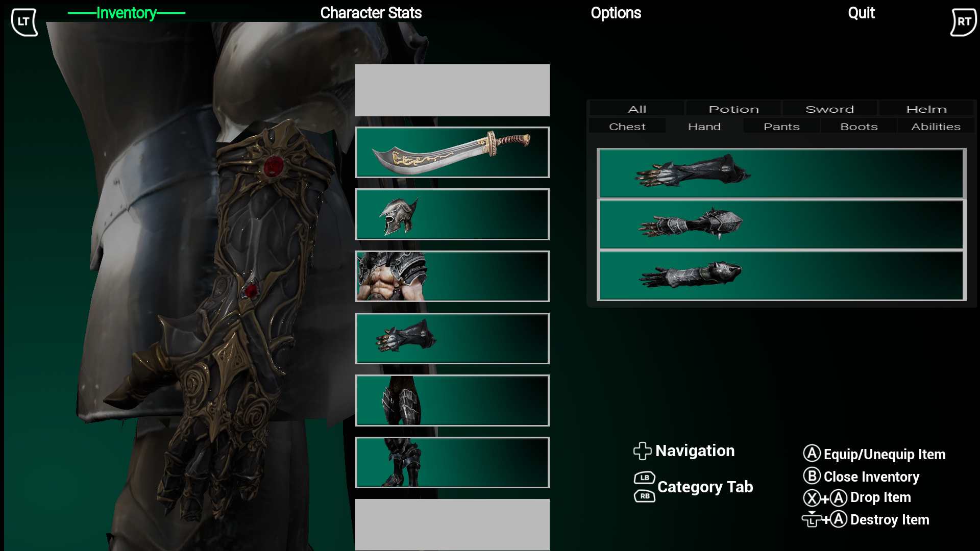Pick the first clawed gauntlet in list

[x=781, y=173]
